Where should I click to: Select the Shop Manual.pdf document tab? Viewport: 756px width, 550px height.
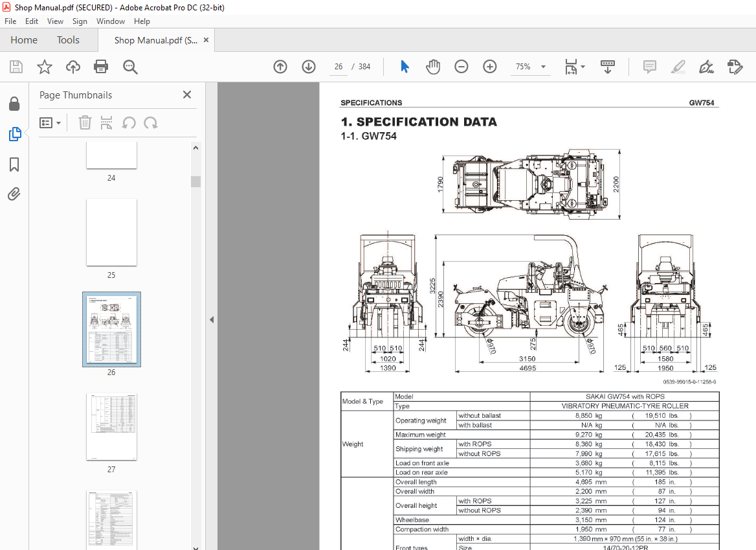[x=156, y=40]
